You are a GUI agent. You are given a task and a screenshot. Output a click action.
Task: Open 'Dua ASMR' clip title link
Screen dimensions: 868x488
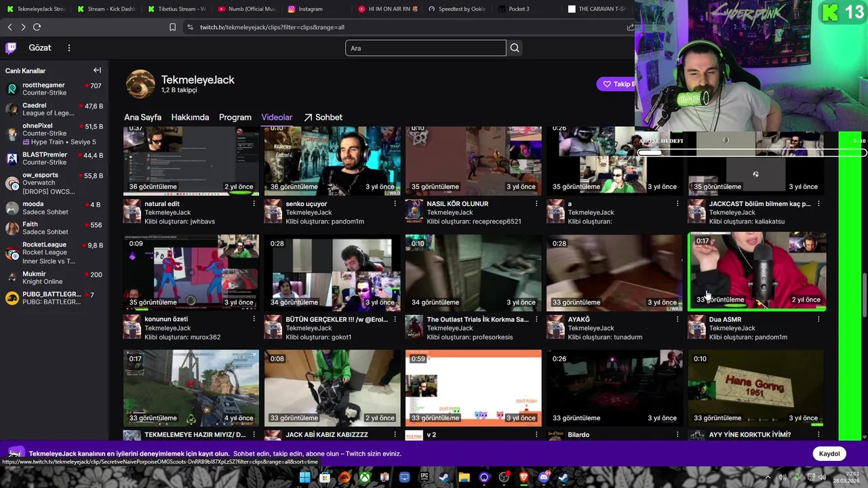pos(725,319)
